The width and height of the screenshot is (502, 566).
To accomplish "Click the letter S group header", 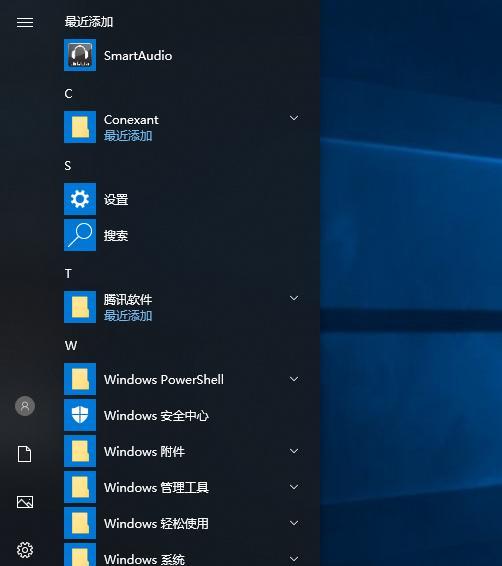I will (68, 166).
